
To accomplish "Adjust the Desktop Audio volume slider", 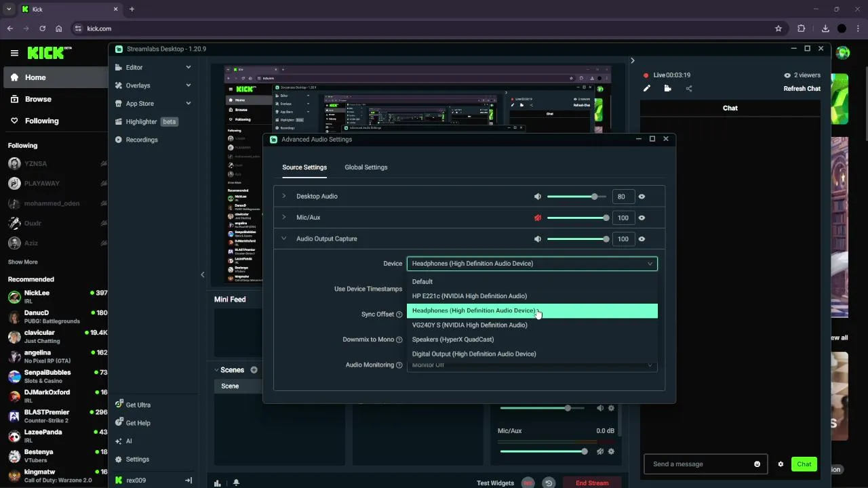I will point(576,197).
